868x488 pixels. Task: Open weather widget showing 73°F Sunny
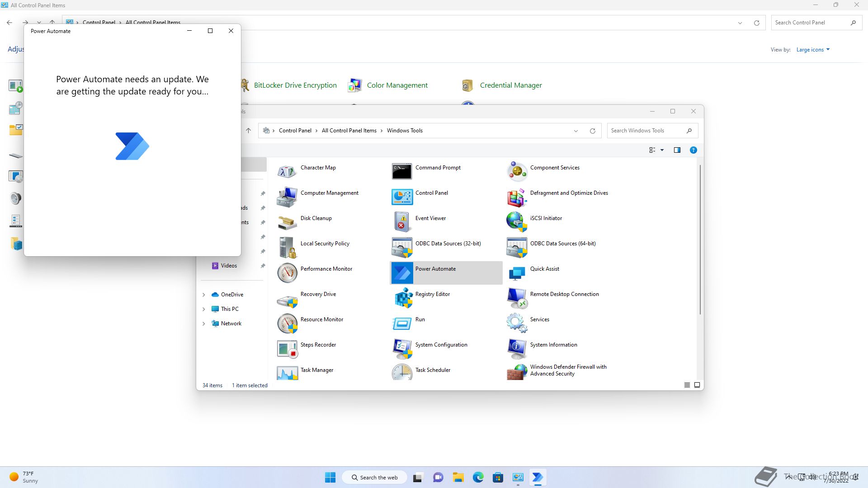24,477
